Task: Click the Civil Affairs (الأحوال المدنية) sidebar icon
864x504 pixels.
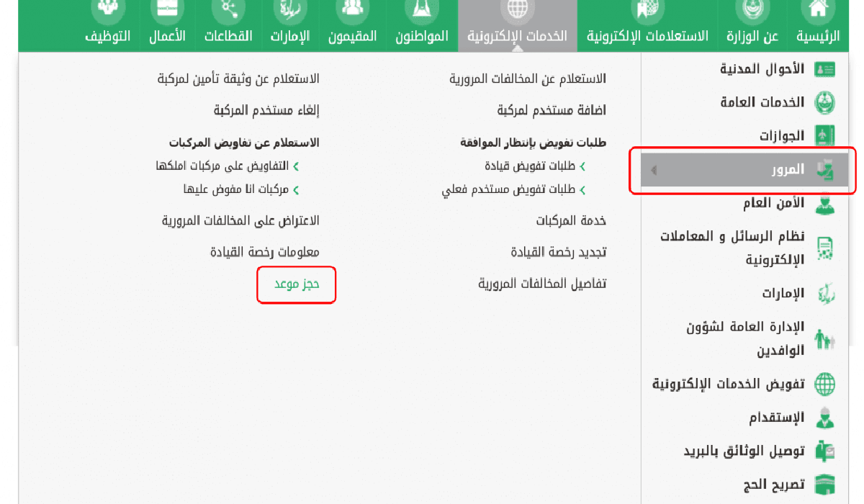Action: (x=824, y=70)
